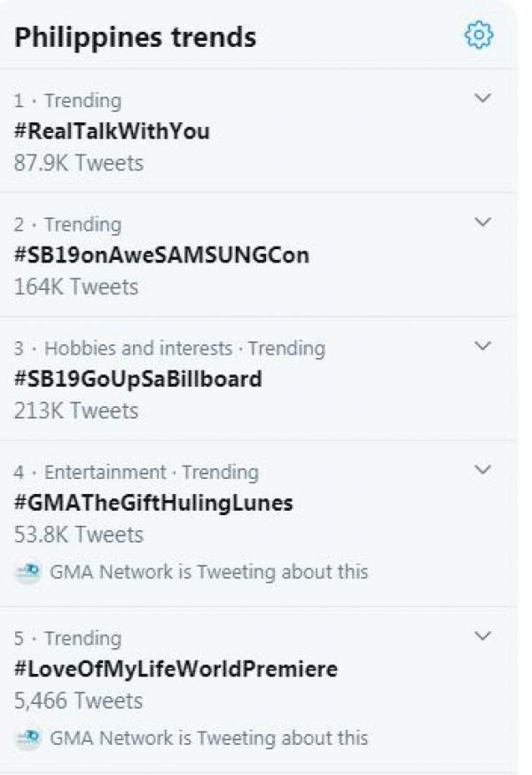532x775 pixels.
Task: Expand chevron beside #GMATheGiftHulingLunes
Action: tap(482, 470)
